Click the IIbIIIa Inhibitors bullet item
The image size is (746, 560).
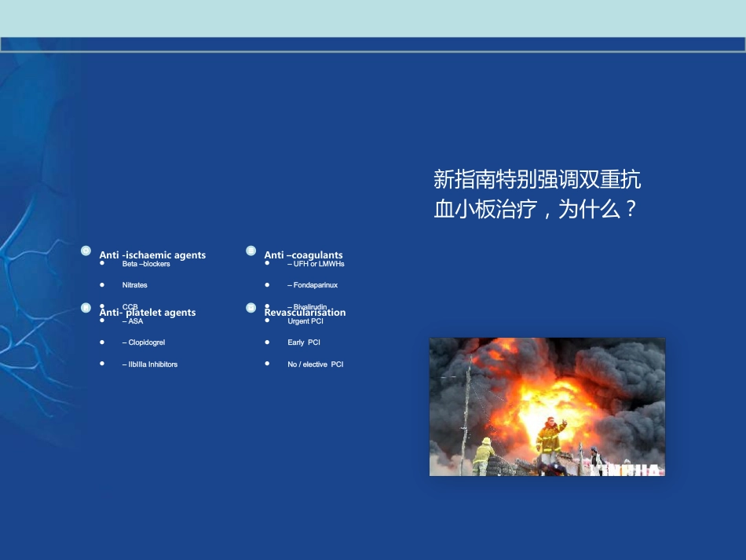(150, 364)
